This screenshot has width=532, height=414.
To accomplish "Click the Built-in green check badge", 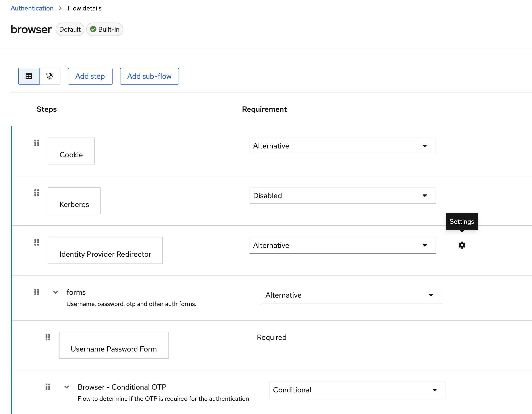I will click(105, 30).
